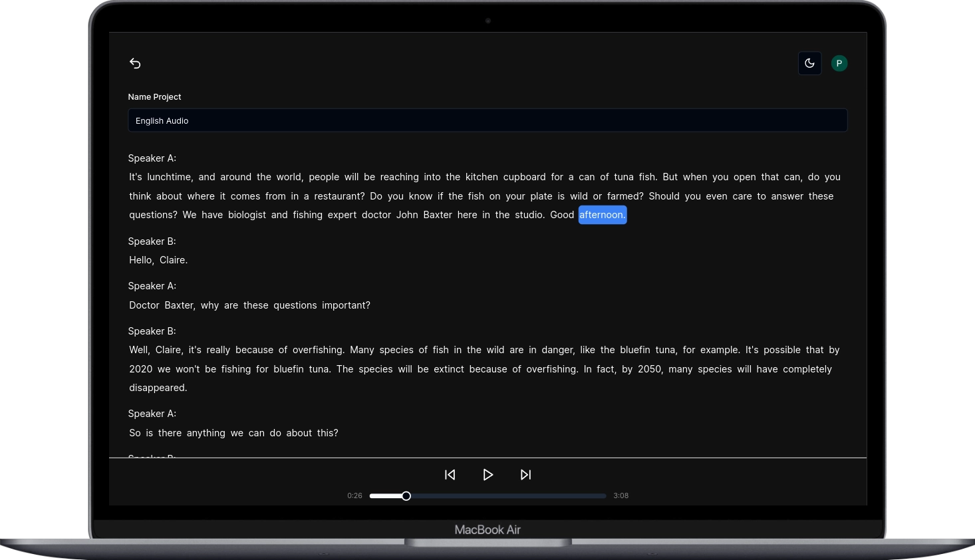Click the first Speaker A label

(152, 158)
